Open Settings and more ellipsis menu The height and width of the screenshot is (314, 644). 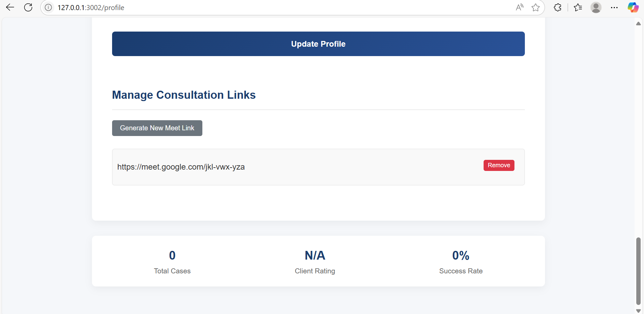[614, 7]
